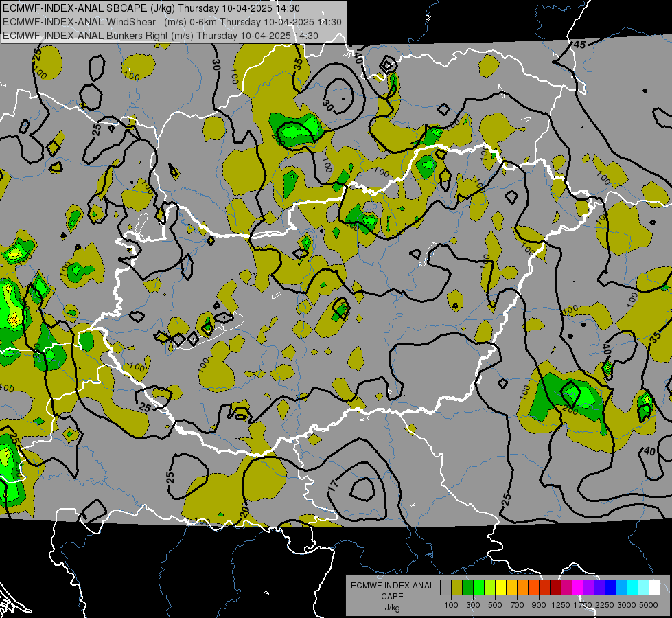Click the legend value 2250

(x=605, y=605)
